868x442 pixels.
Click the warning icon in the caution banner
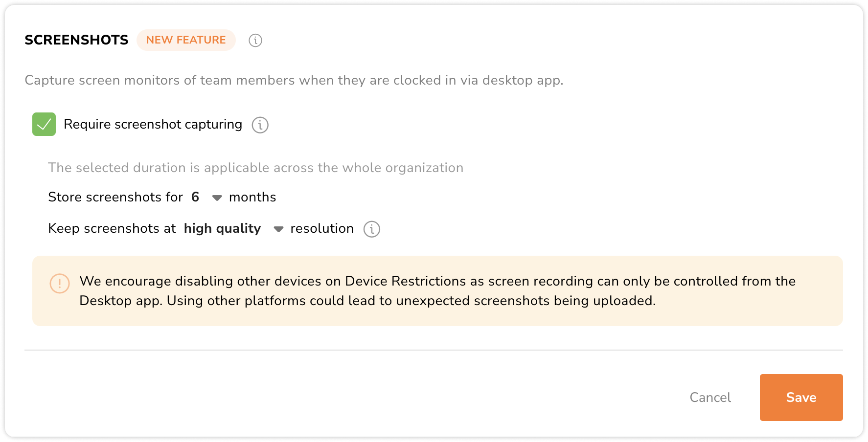coord(59,283)
